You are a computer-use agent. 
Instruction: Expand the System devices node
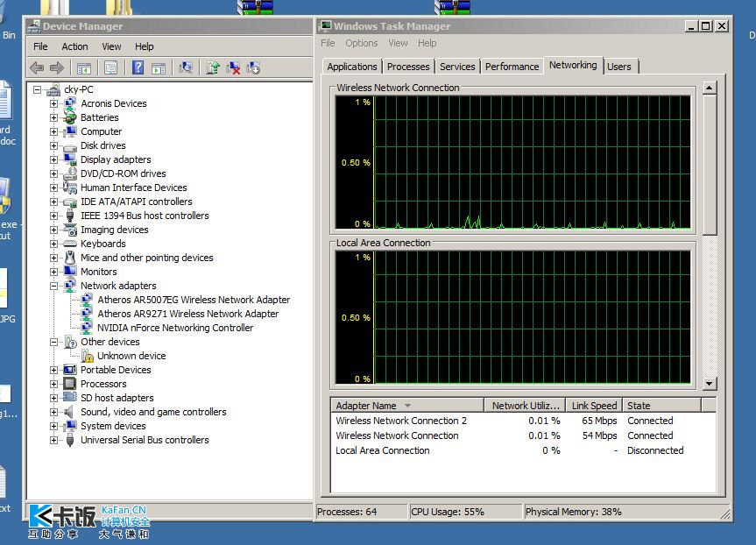coord(54,426)
